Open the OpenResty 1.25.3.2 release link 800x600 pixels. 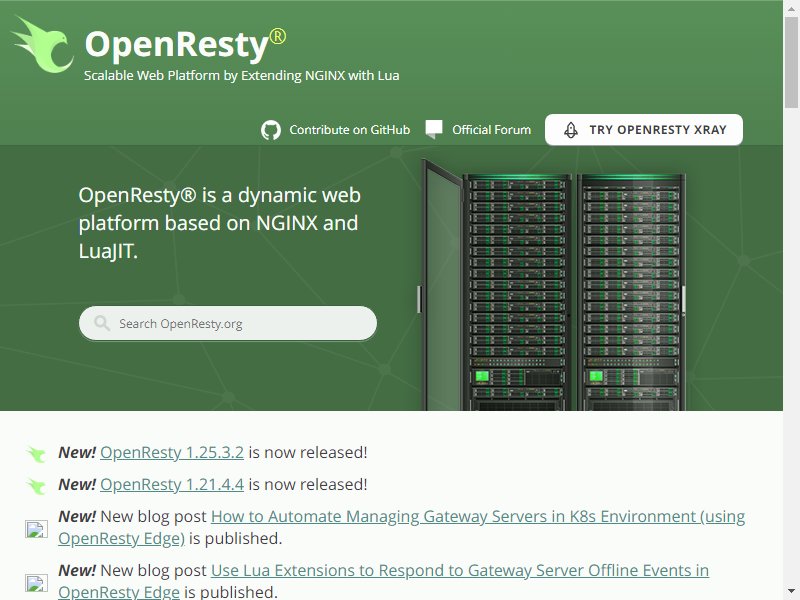172,453
